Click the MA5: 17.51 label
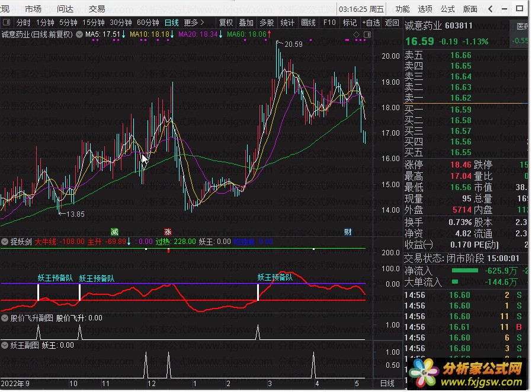This screenshot has width=532, height=392. [103, 34]
